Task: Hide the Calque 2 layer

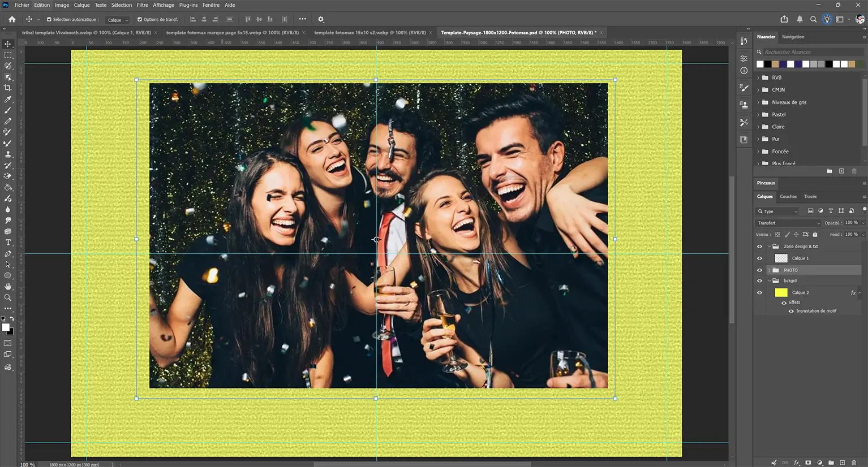Action: click(760, 293)
